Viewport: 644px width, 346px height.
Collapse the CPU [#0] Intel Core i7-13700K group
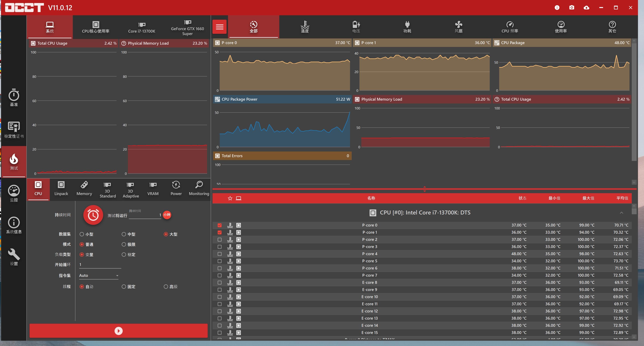pos(621,213)
